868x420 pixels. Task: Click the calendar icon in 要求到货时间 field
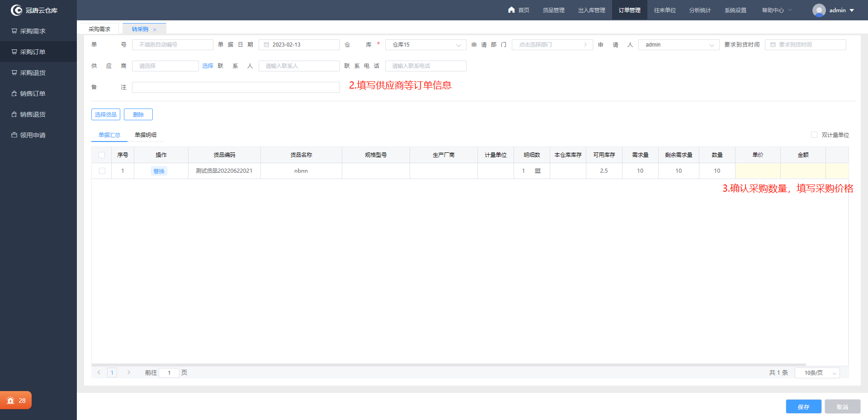[x=773, y=45]
